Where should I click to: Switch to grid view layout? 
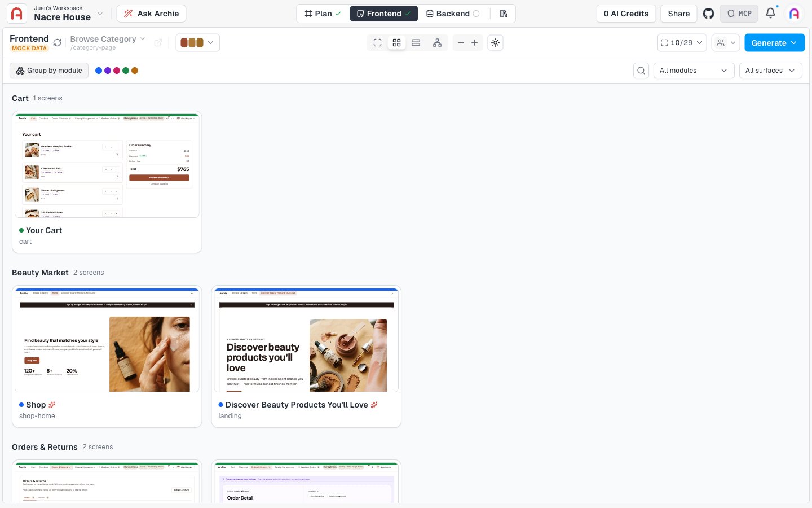click(x=397, y=43)
